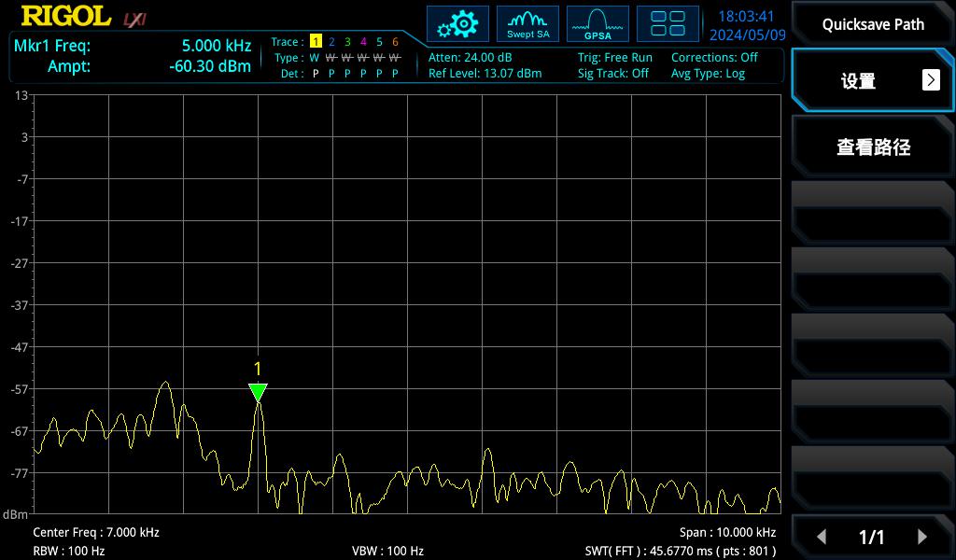The width and height of the screenshot is (956, 560).
Task: Select yellow Trace 1 indicator
Action: [x=316, y=42]
